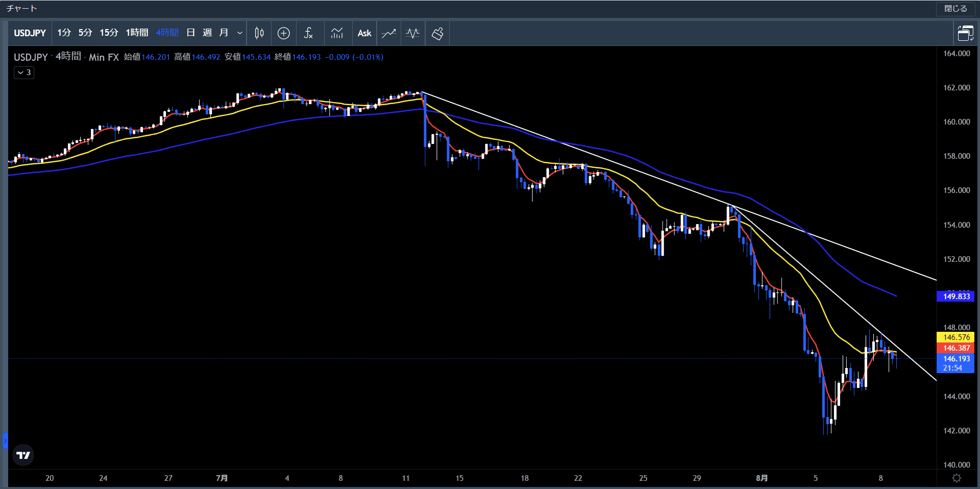Select the 4時間 timeframe
Screen dimensions: 980x489
tap(167, 33)
